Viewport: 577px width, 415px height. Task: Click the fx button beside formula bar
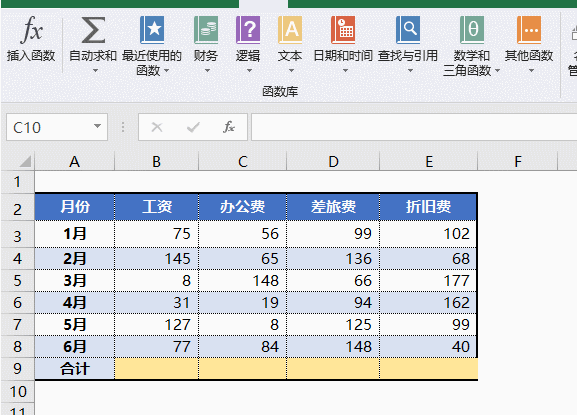tap(229, 127)
